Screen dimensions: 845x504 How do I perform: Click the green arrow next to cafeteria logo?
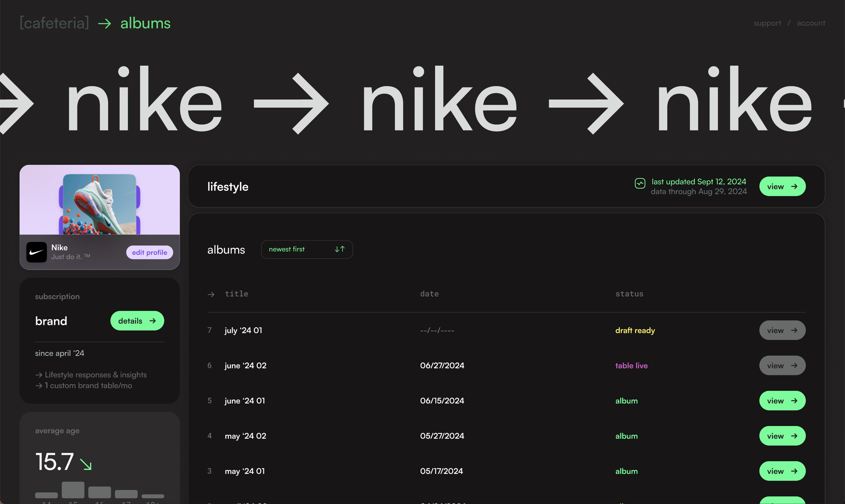coord(105,23)
